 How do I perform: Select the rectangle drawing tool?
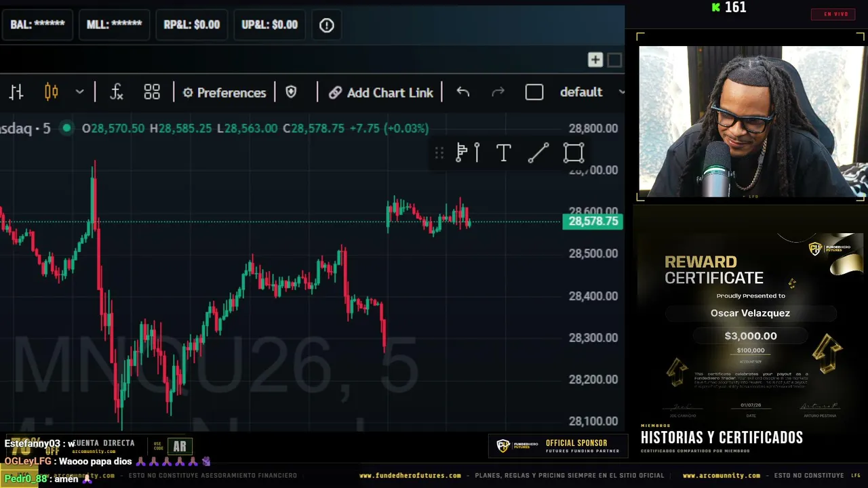574,153
